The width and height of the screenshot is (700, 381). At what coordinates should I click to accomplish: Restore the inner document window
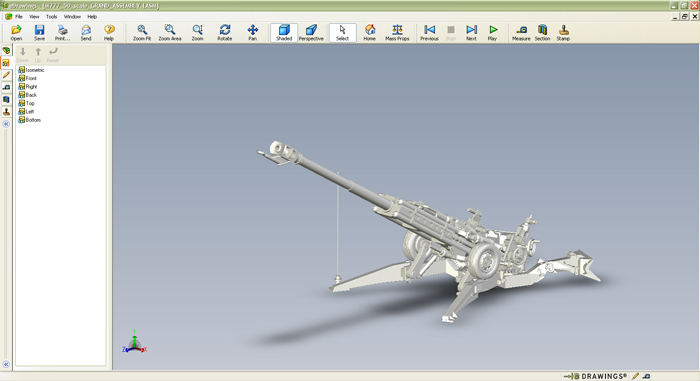click(x=685, y=17)
